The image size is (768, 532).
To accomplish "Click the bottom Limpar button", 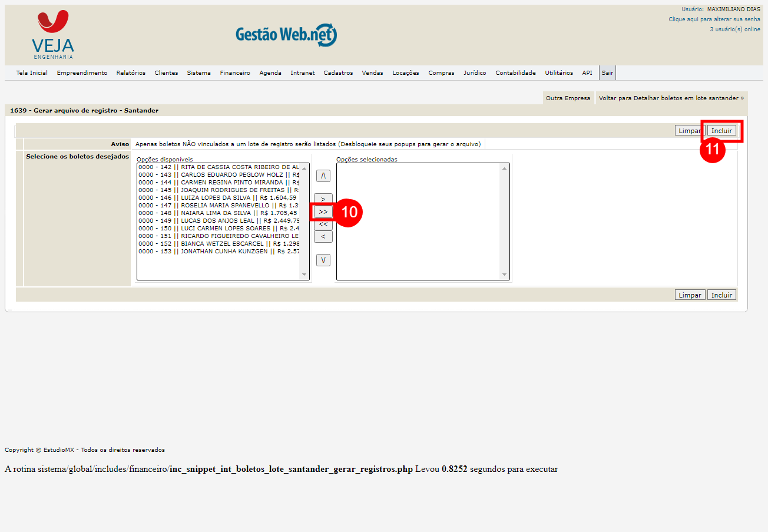I will pos(690,295).
